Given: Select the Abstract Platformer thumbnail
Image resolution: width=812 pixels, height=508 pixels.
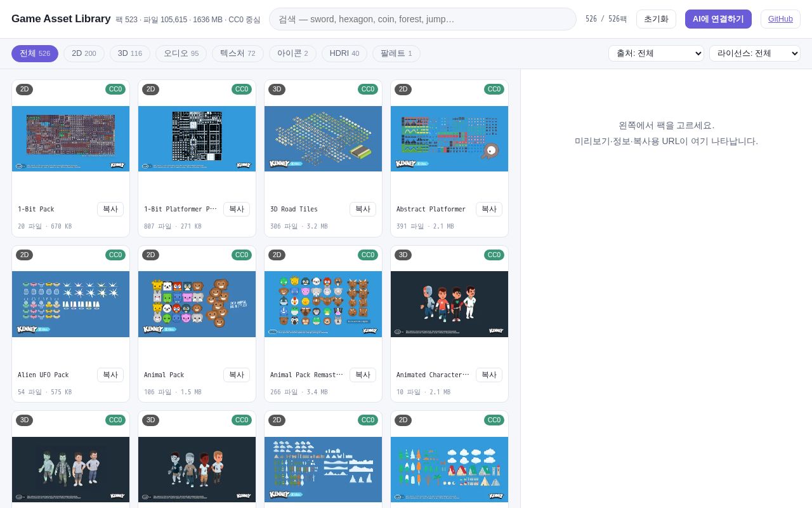Looking at the screenshot, I should click(x=449, y=138).
